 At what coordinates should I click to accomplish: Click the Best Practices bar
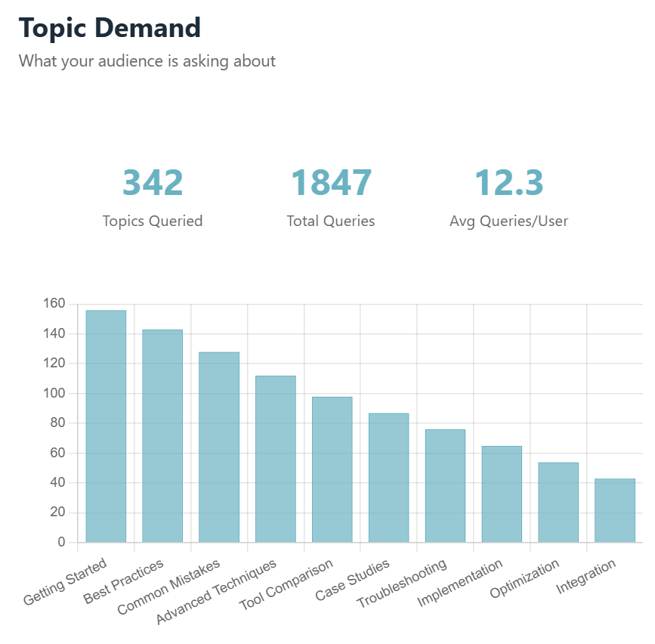[x=162, y=435]
